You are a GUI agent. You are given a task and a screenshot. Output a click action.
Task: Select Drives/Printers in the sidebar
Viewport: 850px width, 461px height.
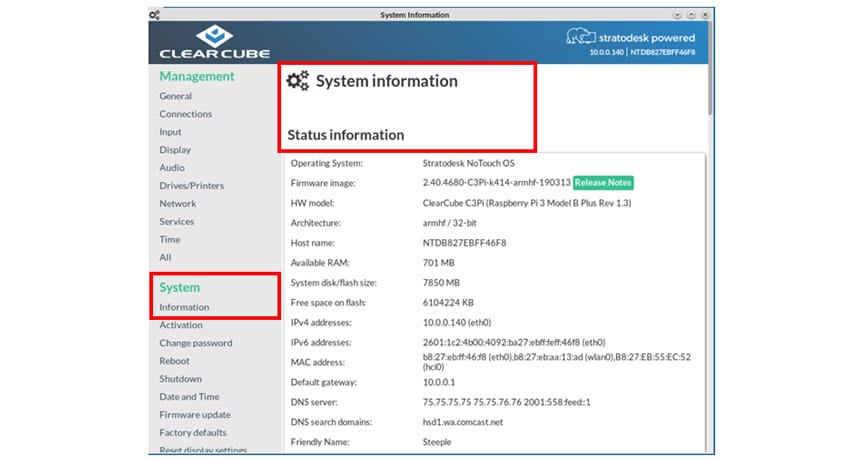point(191,185)
